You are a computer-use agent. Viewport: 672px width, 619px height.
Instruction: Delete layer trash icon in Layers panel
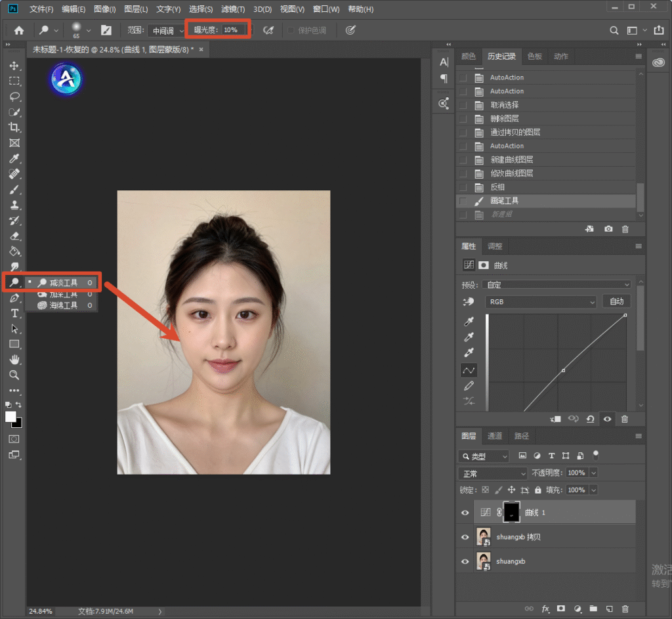625,608
